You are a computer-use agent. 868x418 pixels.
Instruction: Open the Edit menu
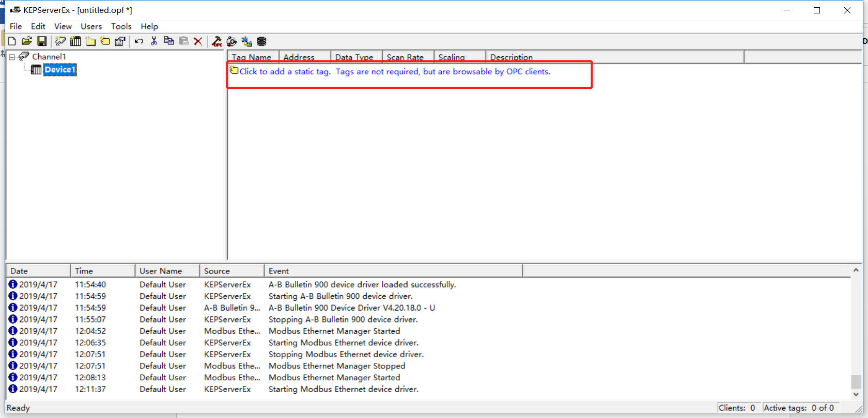coord(38,26)
